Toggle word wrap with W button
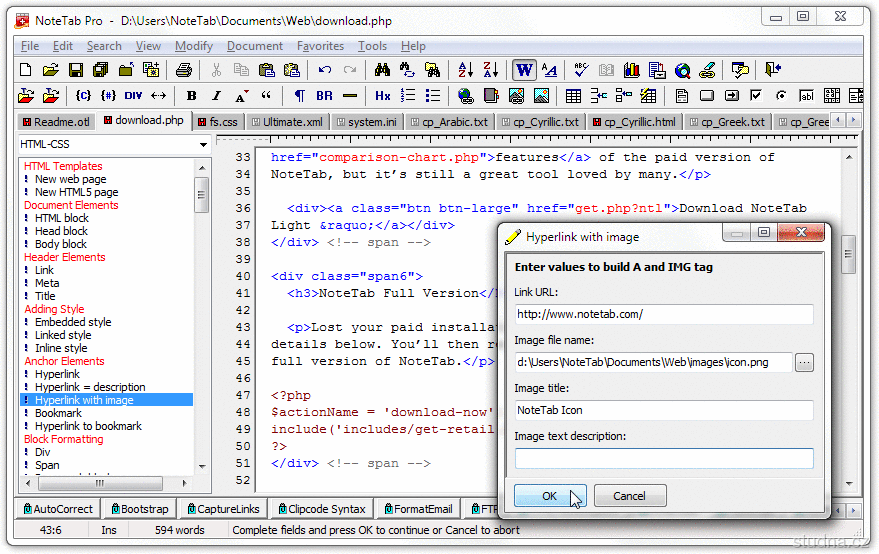This screenshot has width=879, height=554. point(524,70)
